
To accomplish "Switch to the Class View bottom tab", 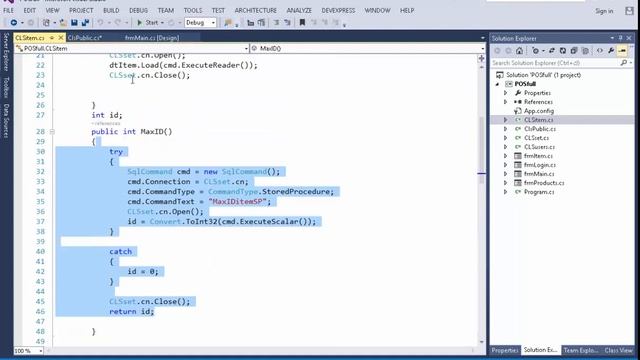I will point(618,350).
